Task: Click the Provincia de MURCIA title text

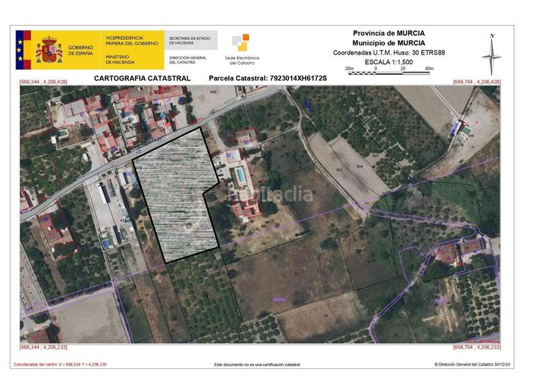Action: pos(389,33)
